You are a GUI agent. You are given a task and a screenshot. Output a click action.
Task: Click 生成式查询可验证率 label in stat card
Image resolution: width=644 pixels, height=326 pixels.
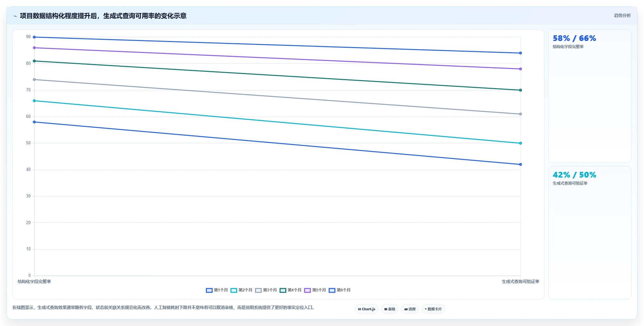[x=570, y=183]
